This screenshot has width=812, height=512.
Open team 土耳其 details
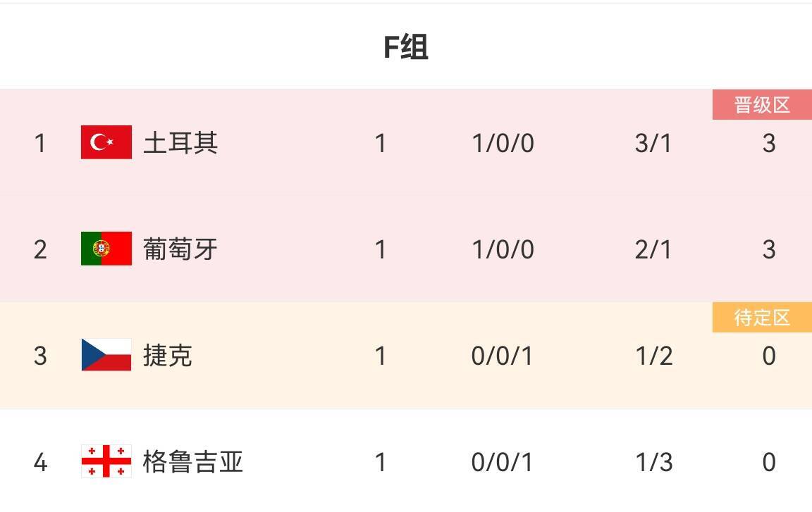(180, 143)
